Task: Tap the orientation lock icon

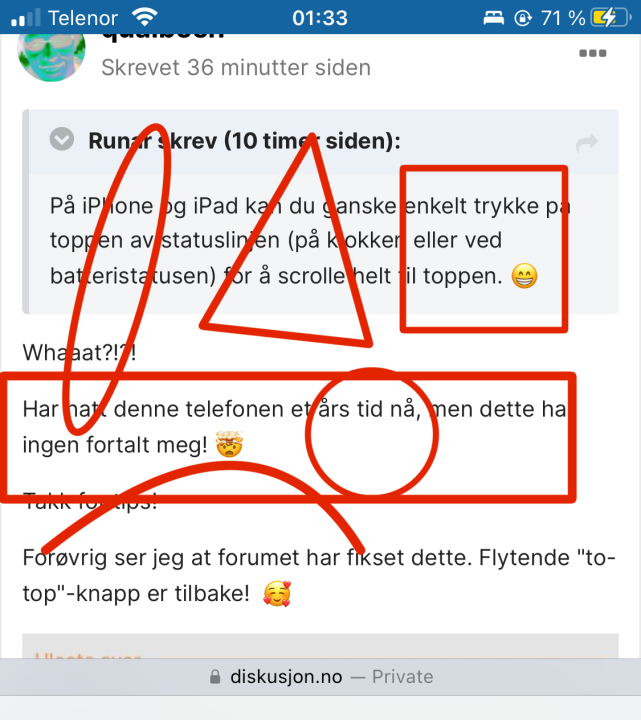Action: coord(523,18)
